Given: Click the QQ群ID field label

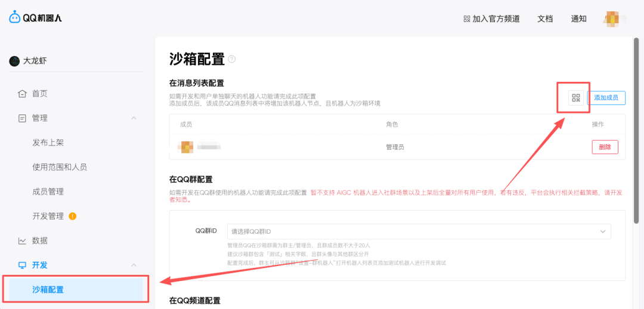Looking at the screenshot, I should click(x=206, y=230).
